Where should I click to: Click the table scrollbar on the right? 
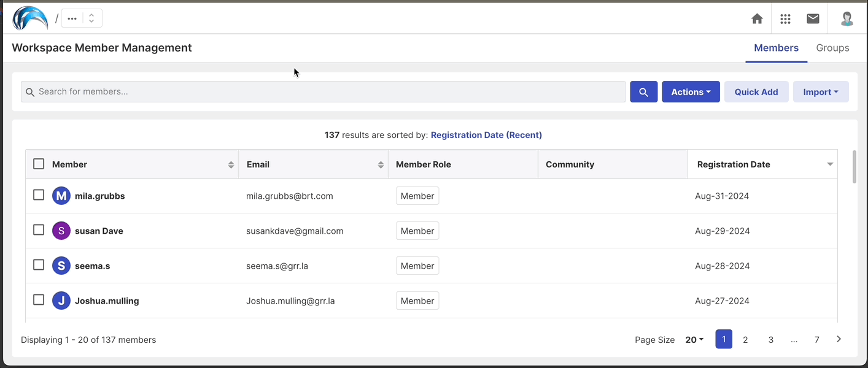[854, 166]
